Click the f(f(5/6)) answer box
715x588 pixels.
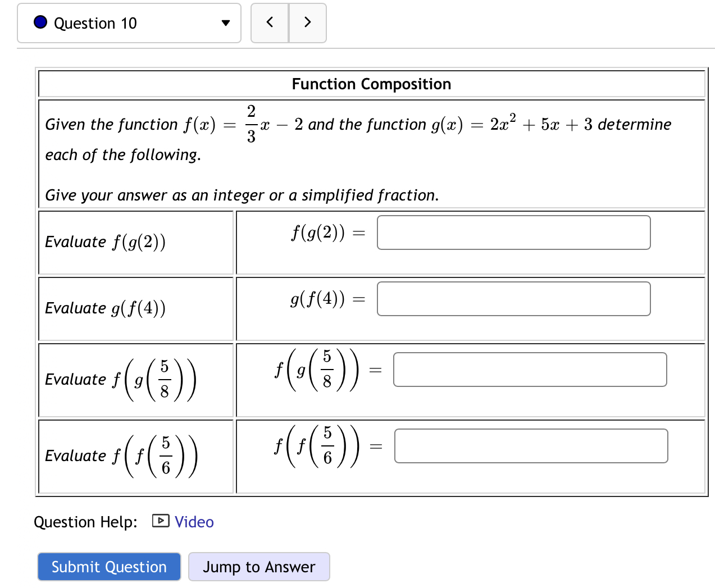coord(530,445)
